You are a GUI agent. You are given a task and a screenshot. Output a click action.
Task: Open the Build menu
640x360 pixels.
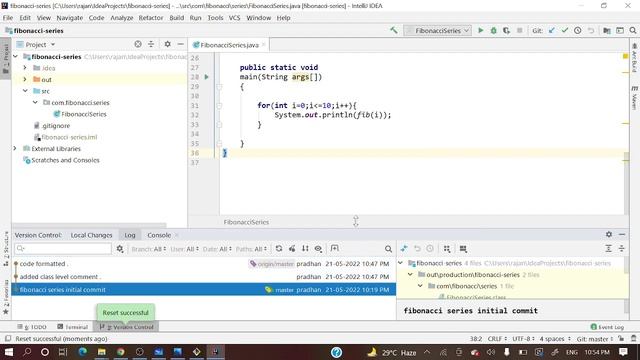tap(176, 18)
